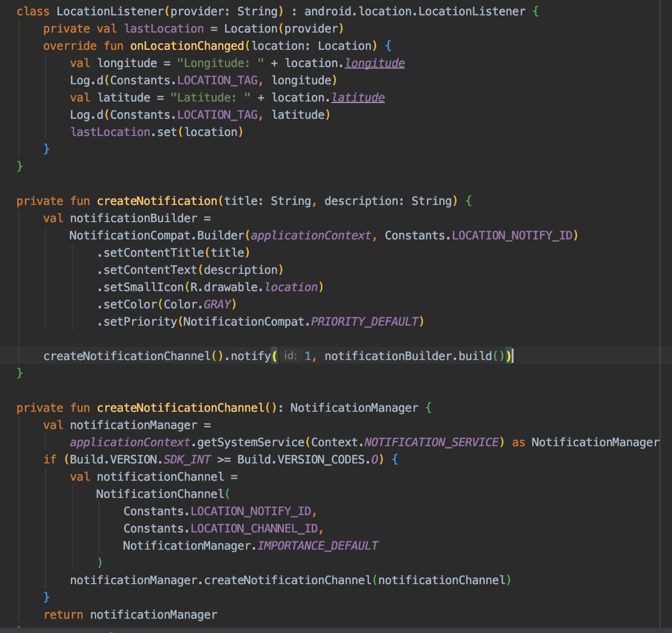Viewport: 672px width, 633px height.
Task: Click LOCATION_NOTIFY_ID in the Builder call line
Action: coord(512,235)
